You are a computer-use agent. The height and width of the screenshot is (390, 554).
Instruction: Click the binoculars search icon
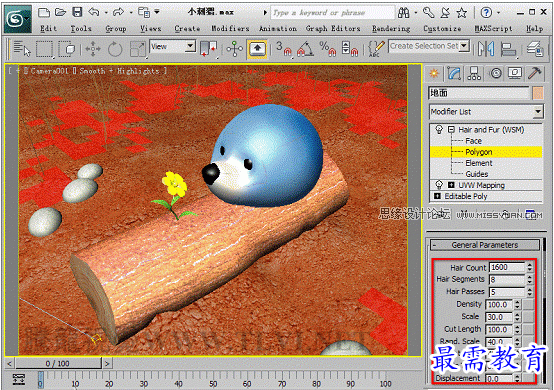pos(403,13)
